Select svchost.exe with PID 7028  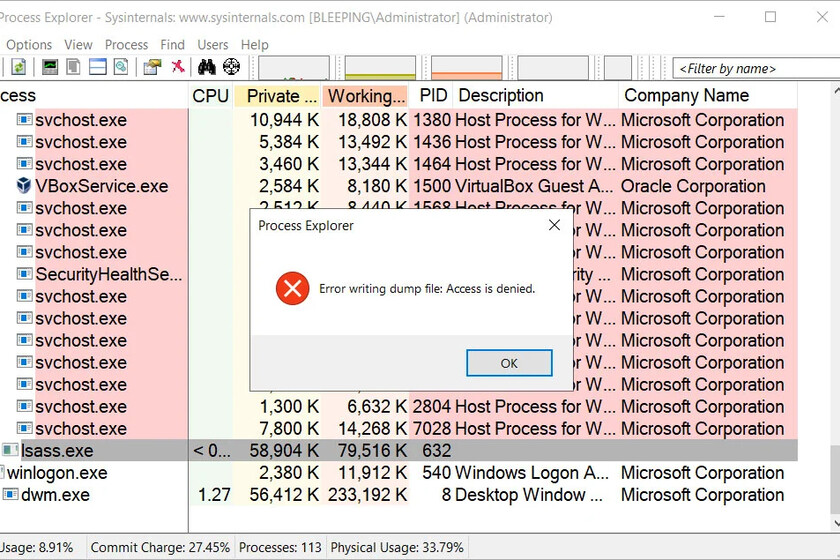pyautogui.click(x=399, y=429)
